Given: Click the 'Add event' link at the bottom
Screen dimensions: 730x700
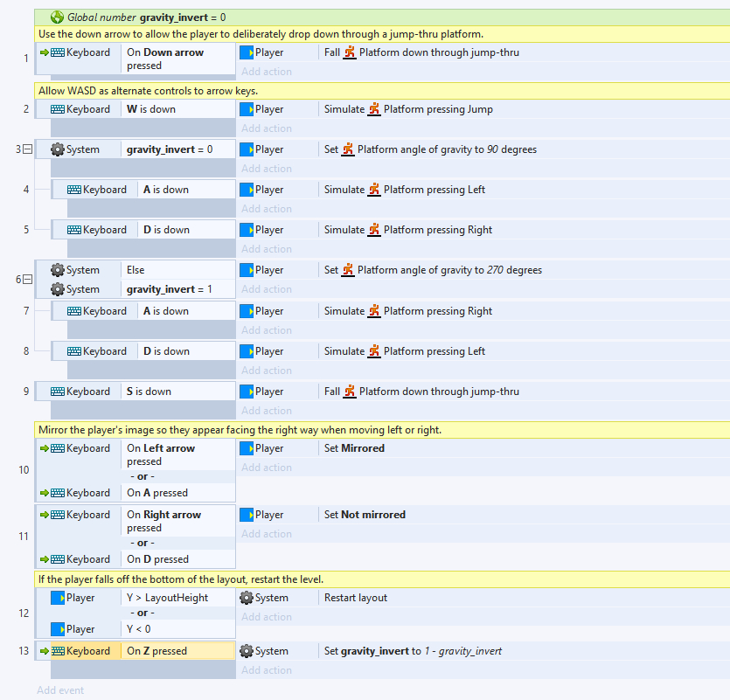Looking at the screenshot, I should (60, 690).
